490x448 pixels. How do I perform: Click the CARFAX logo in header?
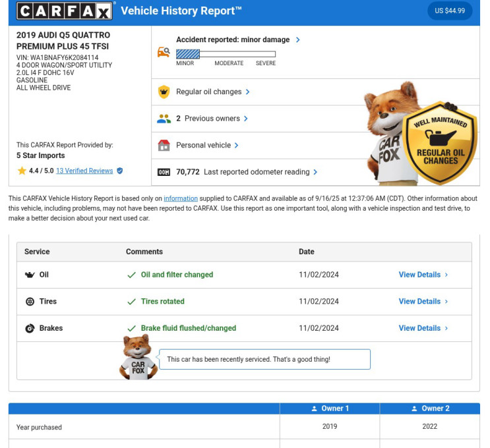click(x=65, y=11)
